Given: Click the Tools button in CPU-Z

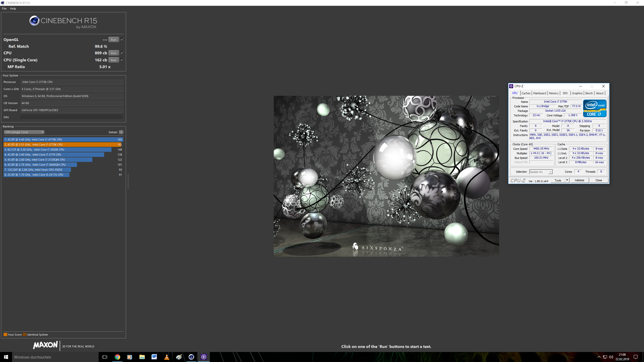Looking at the screenshot, I should 558,180.
